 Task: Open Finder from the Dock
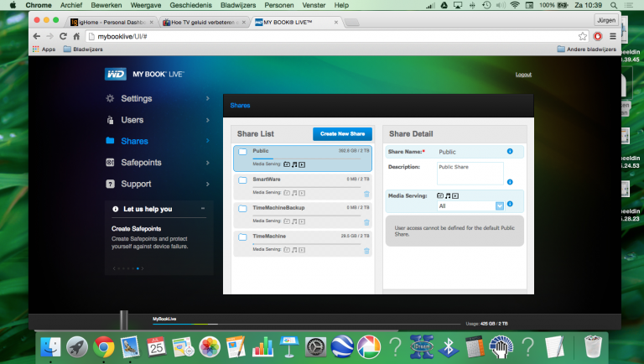pos(50,346)
